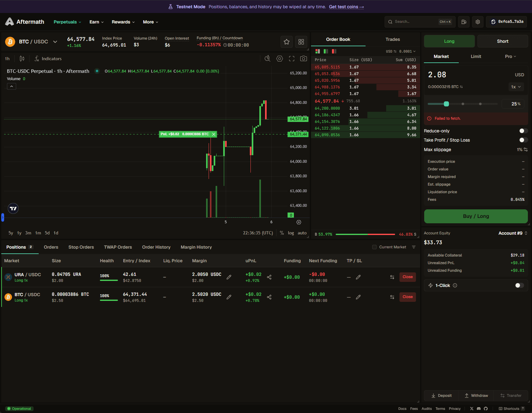
Task: Toggle log scale on chart
Action: [291, 233]
